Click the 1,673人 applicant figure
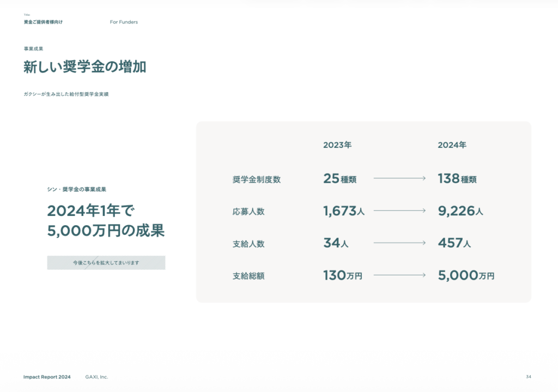 tap(343, 211)
